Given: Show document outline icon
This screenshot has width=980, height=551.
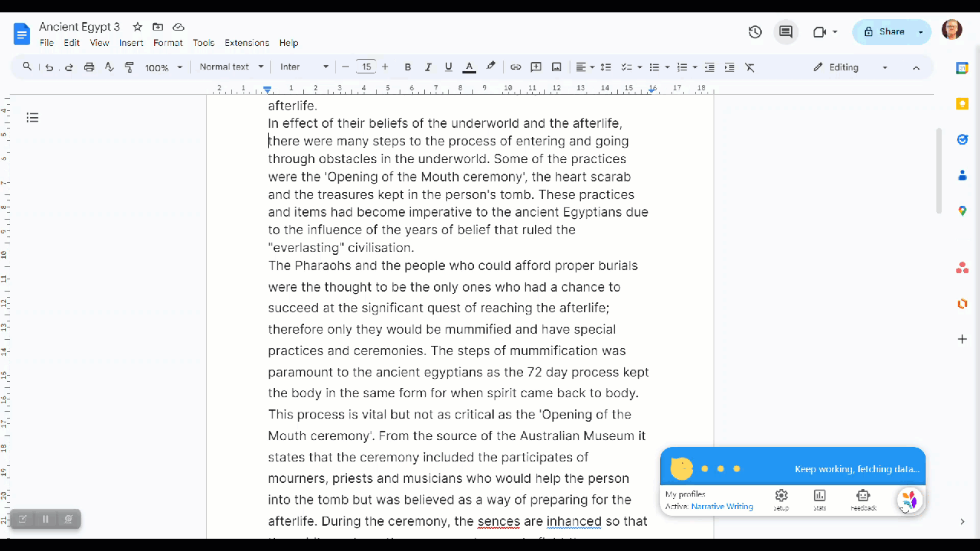Looking at the screenshot, I should 32,118.
